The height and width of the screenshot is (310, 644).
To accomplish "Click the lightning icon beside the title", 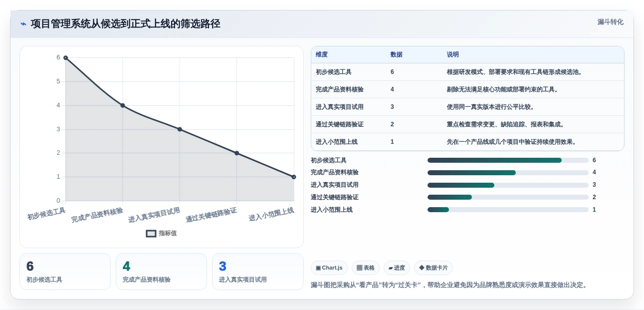I will (x=23, y=24).
